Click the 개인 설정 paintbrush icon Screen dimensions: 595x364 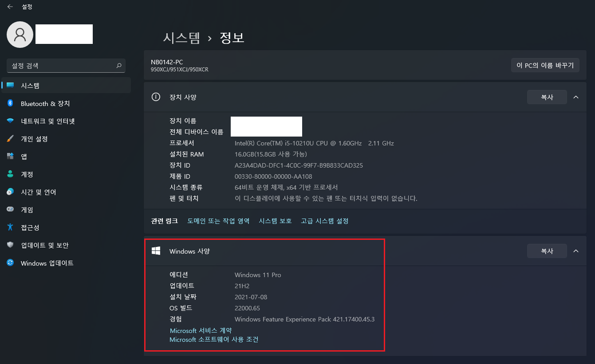(x=10, y=139)
